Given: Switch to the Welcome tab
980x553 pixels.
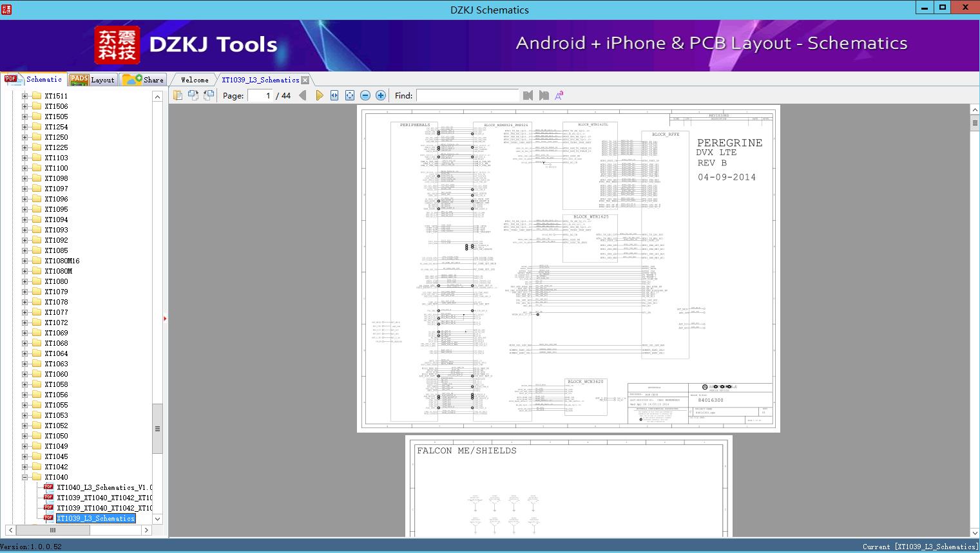Looking at the screenshot, I should pos(195,80).
